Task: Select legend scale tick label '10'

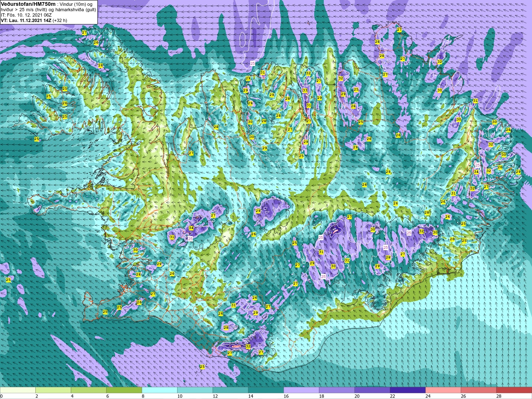Action: click(180, 396)
